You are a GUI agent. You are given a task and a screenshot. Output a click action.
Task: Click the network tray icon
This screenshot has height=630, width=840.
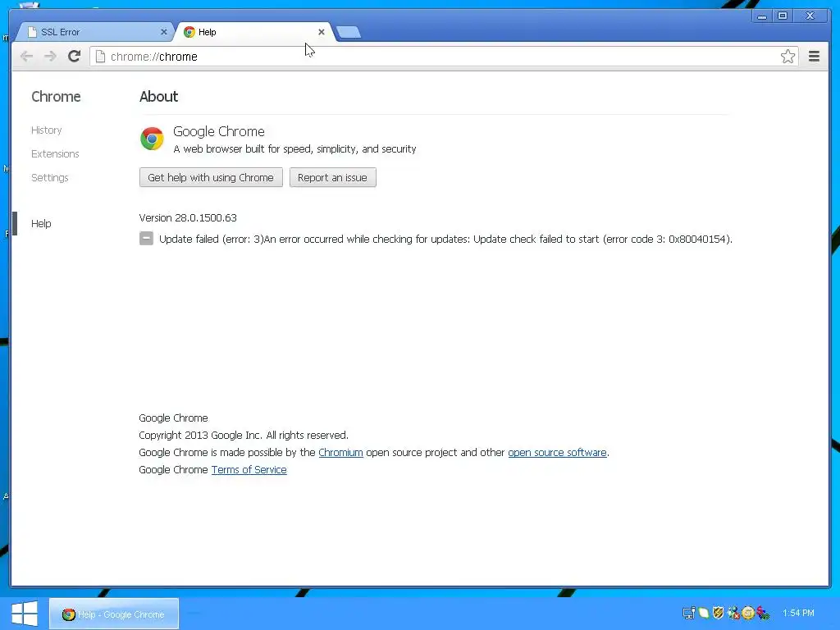point(689,613)
